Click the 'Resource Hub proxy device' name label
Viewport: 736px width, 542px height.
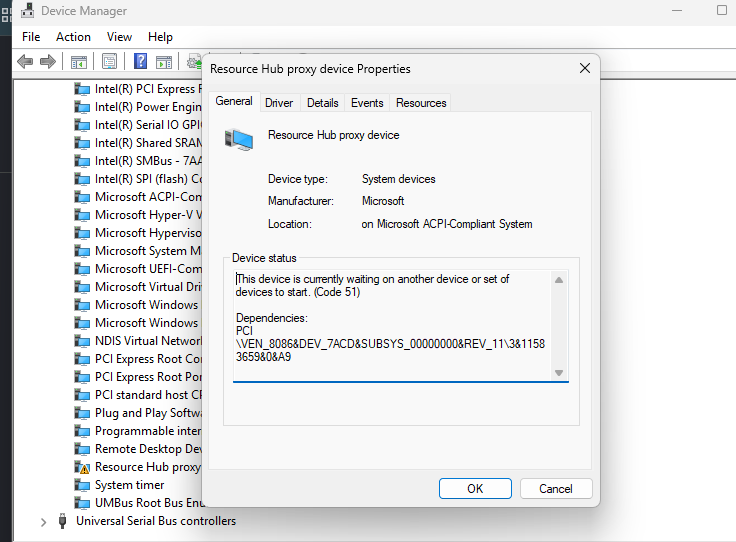coord(333,135)
